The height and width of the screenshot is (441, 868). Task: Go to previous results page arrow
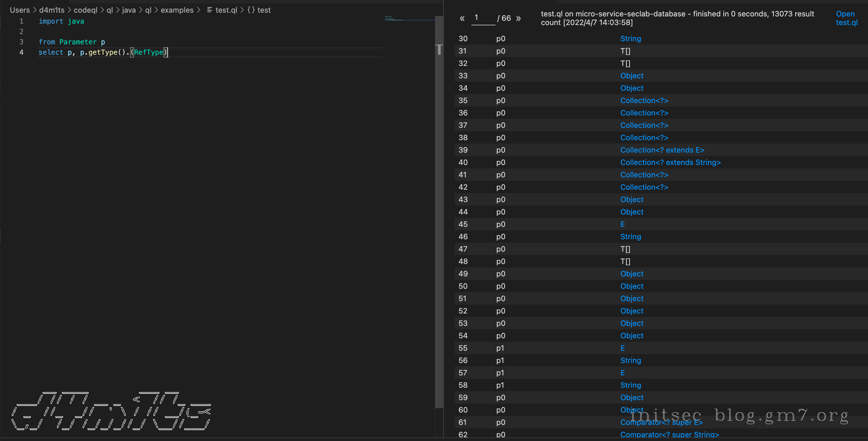pos(462,18)
